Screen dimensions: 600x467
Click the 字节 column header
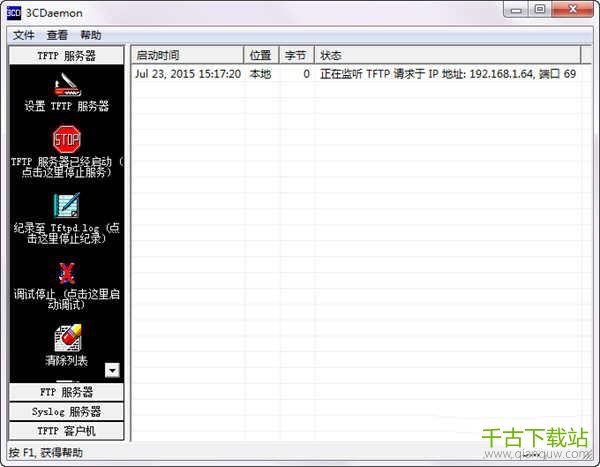tap(295, 55)
